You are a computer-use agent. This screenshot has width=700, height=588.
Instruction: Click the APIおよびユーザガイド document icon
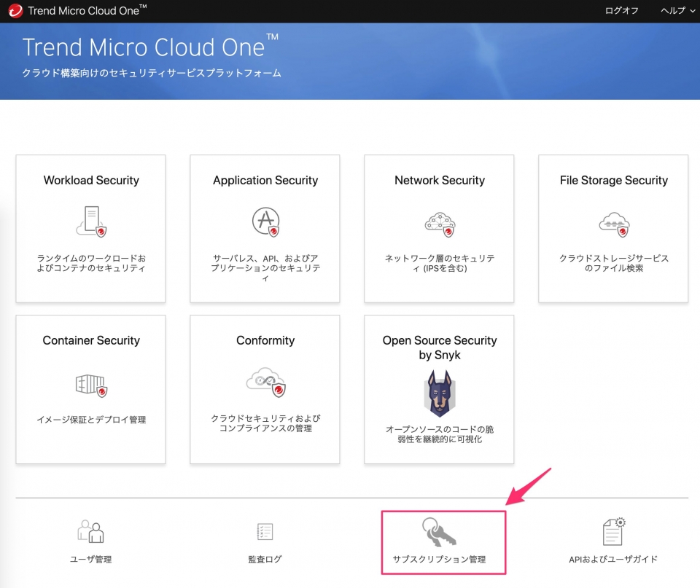pos(613,532)
